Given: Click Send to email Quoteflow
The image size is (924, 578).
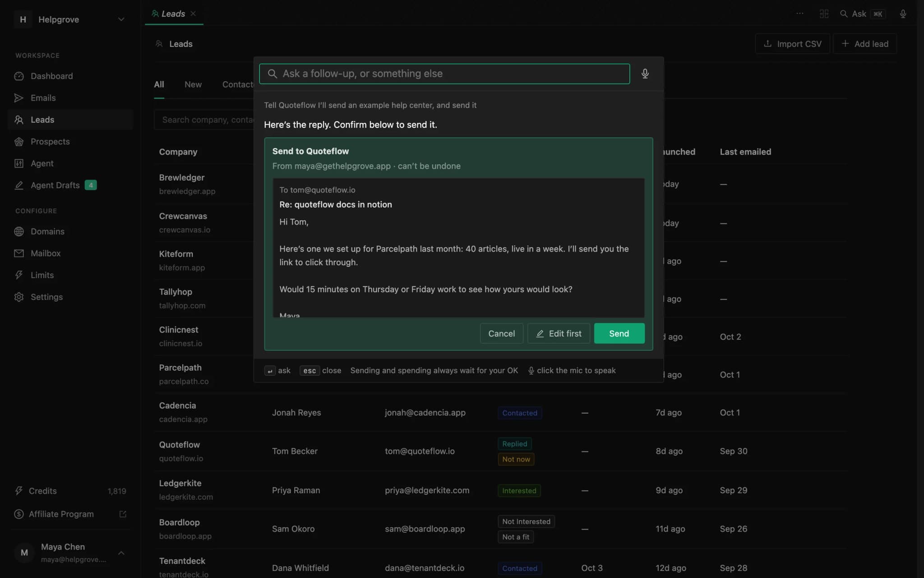Looking at the screenshot, I should (x=619, y=333).
